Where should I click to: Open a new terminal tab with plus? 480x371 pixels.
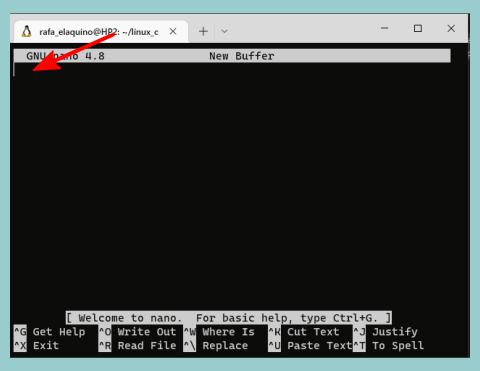coord(203,31)
